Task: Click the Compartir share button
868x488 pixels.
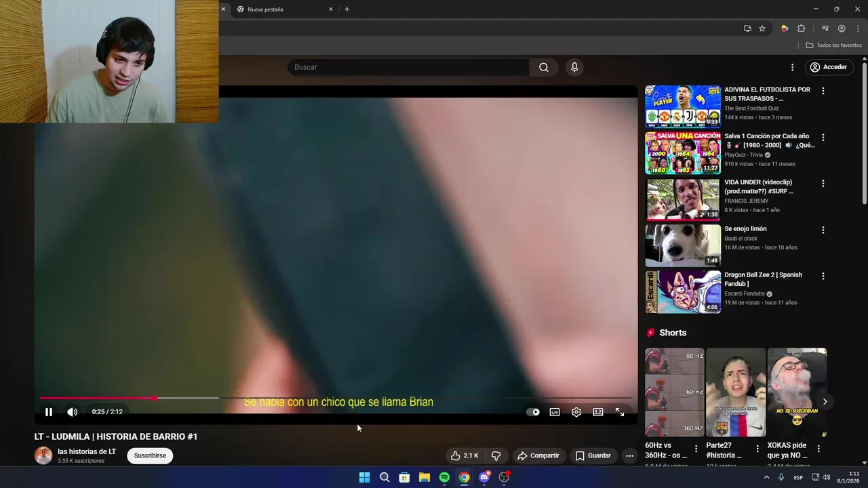Action: click(x=538, y=455)
